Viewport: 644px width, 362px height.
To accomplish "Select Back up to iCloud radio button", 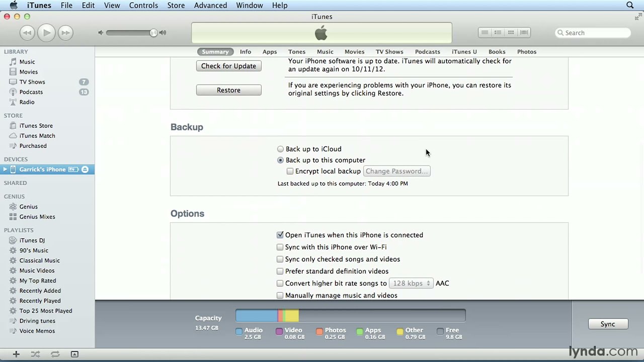I will click(x=280, y=149).
